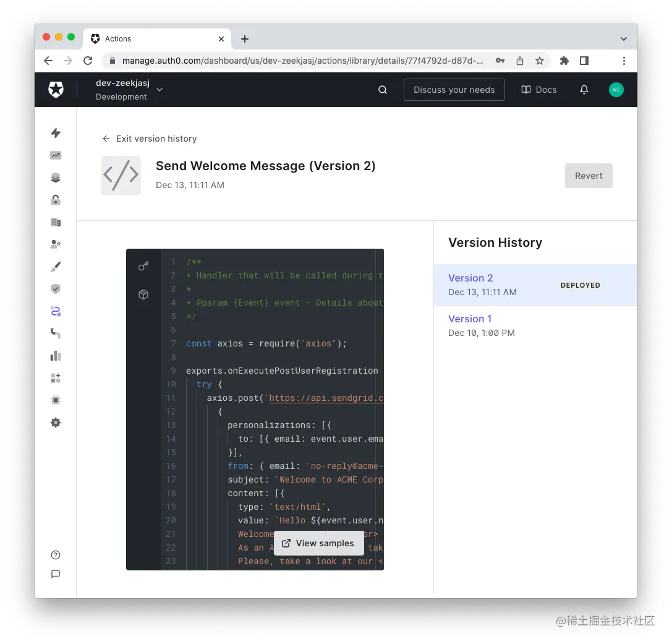
Task: Open search with the magnifier icon
Action: [x=383, y=90]
